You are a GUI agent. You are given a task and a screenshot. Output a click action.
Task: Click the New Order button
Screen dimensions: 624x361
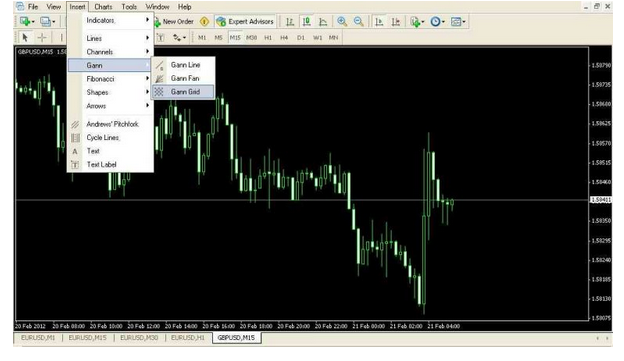(x=174, y=21)
